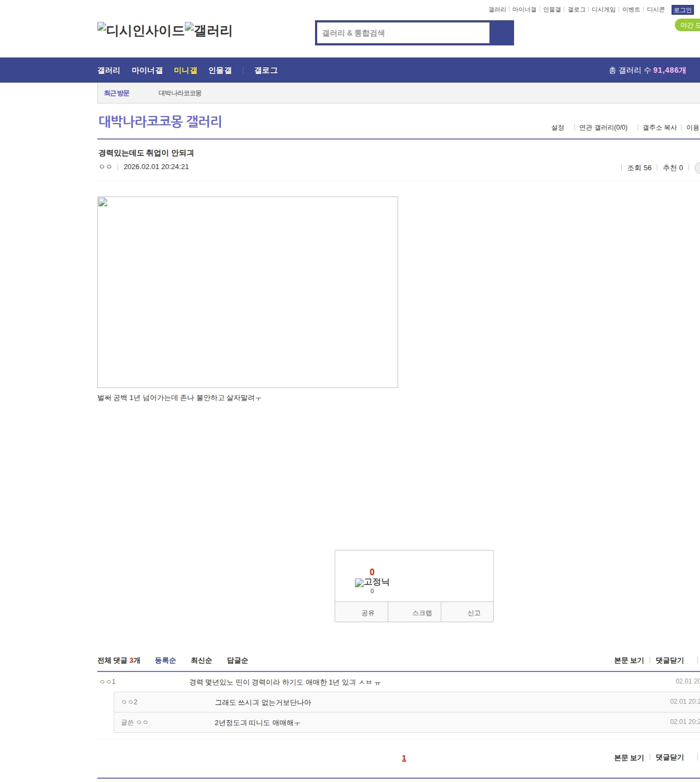Click lower 본문 보기 link
700x782 pixels.
(x=629, y=757)
